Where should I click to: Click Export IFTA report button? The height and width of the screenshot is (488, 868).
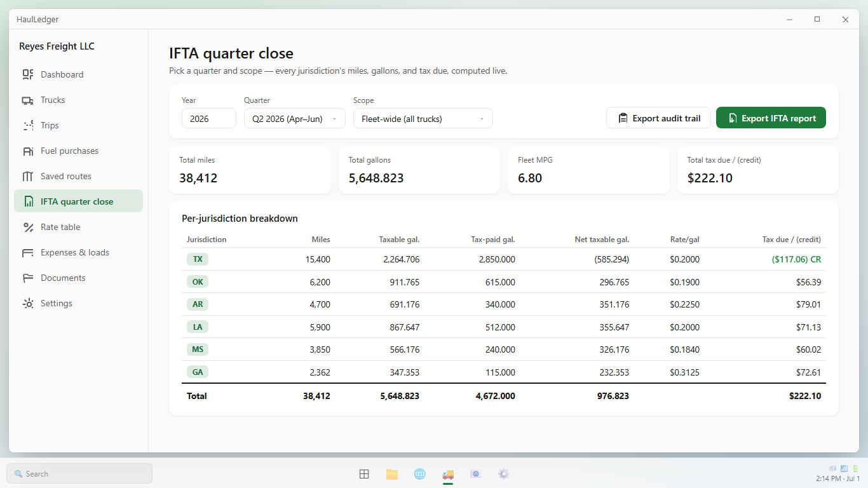(x=771, y=118)
